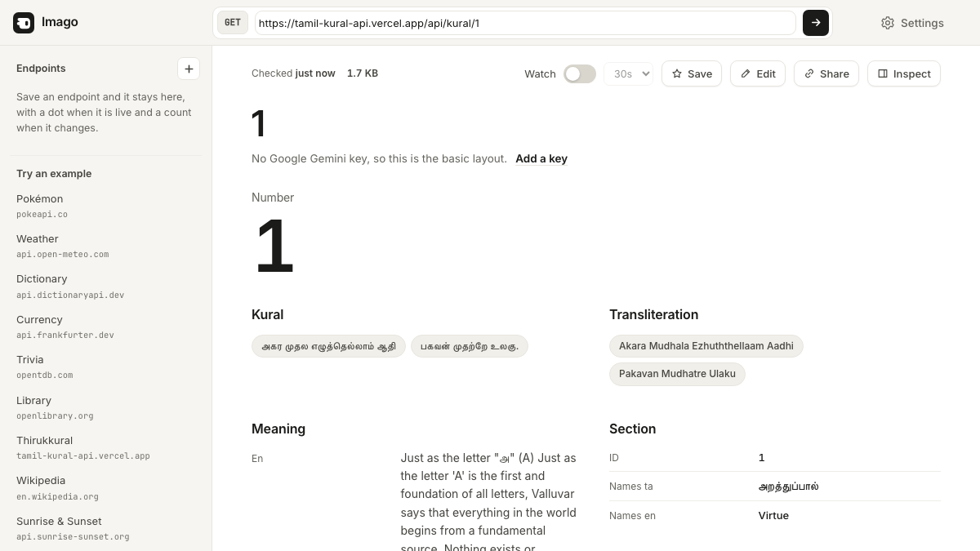The height and width of the screenshot is (551, 980).
Task: Click the அகர முதல எழுத்தெல்லாம் ஆதி chip
Action: point(328,346)
